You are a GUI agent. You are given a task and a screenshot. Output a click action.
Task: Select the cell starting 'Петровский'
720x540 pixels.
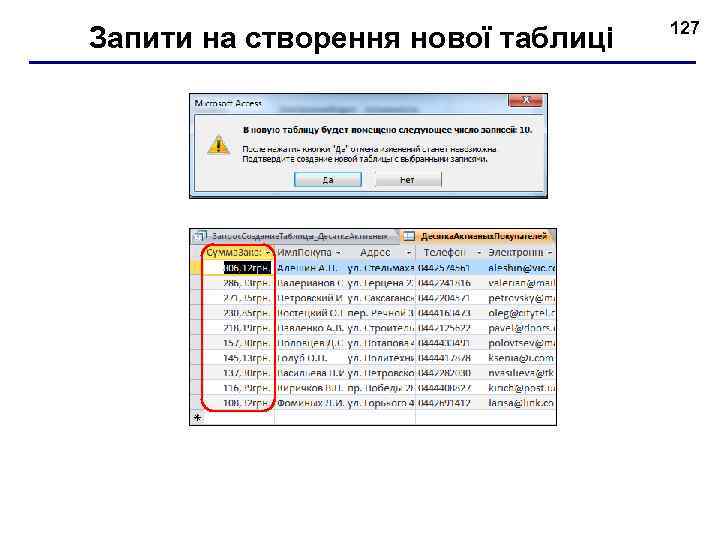pyautogui.click(x=310, y=298)
